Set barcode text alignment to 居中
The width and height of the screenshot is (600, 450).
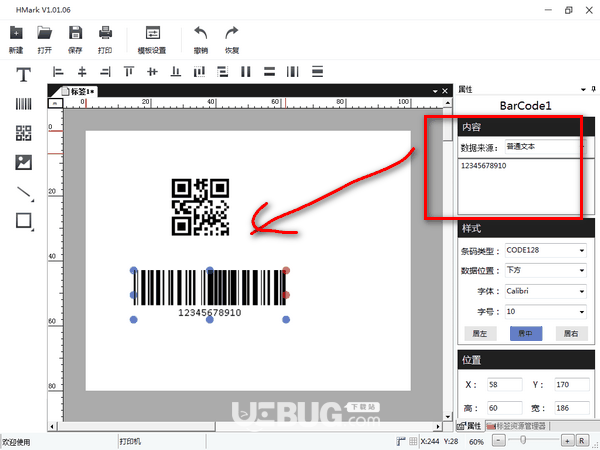pos(526,334)
